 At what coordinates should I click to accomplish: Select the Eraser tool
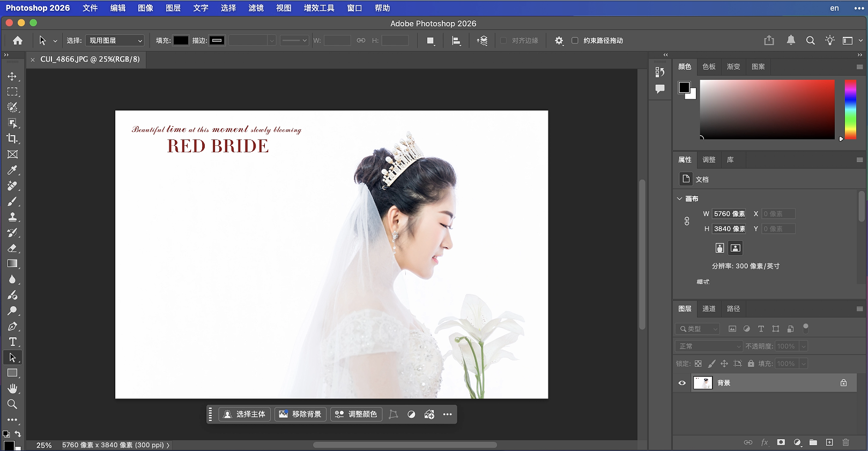tap(12, 248)
